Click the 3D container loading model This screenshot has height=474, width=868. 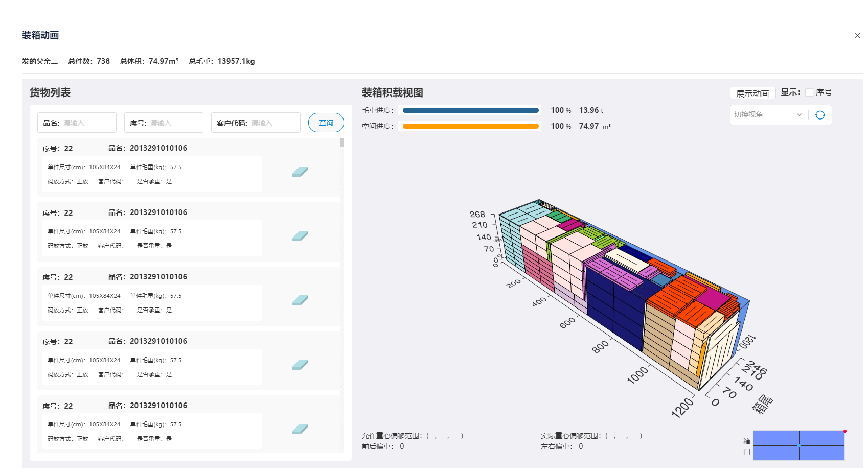tap(624, 296)
